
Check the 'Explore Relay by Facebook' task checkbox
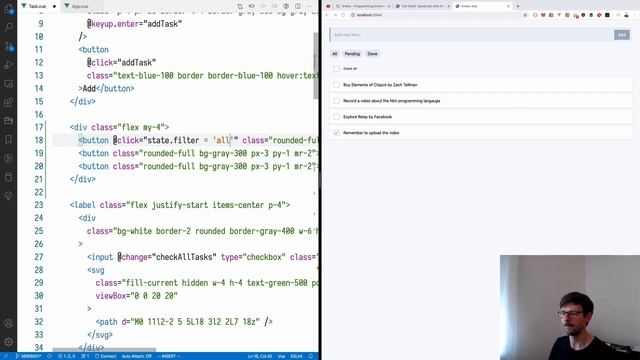336,117
